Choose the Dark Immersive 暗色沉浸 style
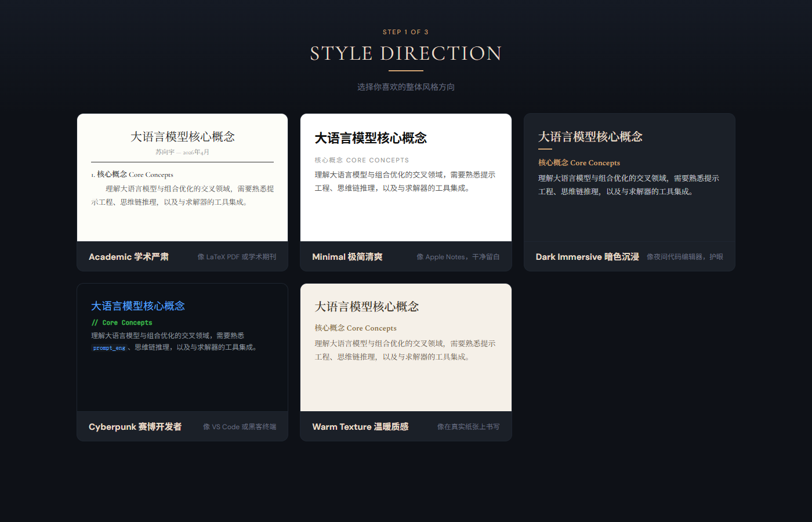812x522 pixels. [x=629, y=191]
